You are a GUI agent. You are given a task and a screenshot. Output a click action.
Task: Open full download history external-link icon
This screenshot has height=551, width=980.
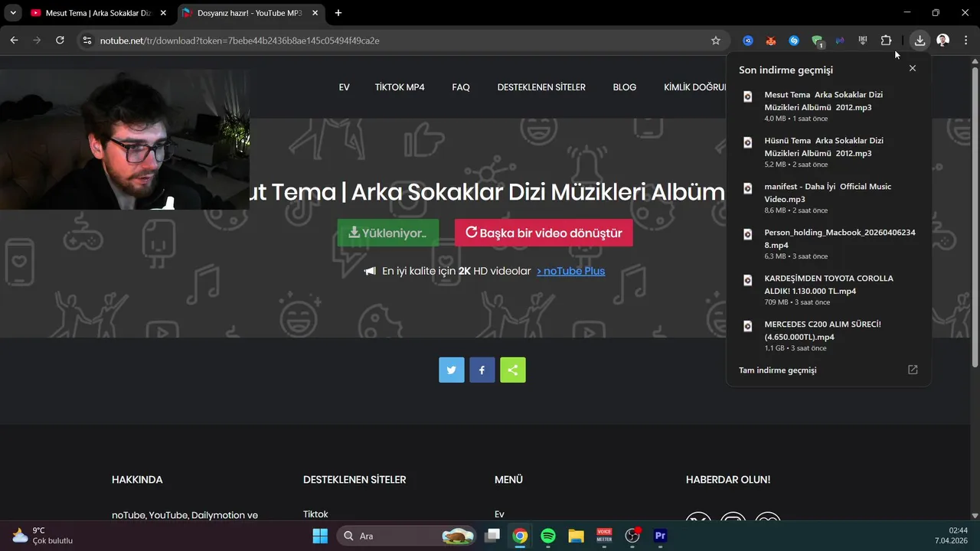pos(912,370)
